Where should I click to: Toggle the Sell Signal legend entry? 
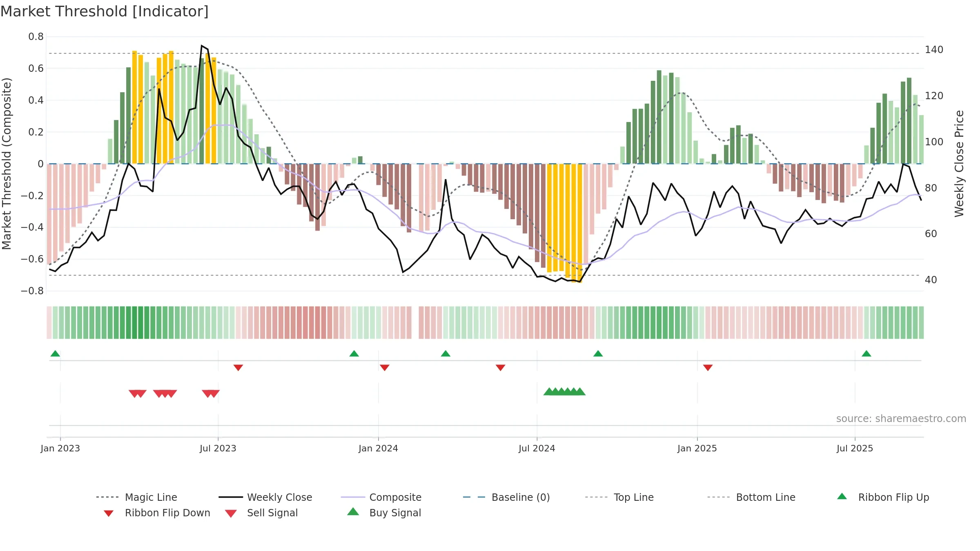pos(261,513)
